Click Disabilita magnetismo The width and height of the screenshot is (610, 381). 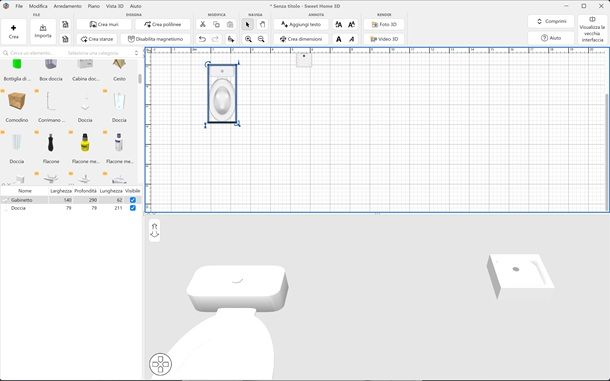[x=155, y=39]
